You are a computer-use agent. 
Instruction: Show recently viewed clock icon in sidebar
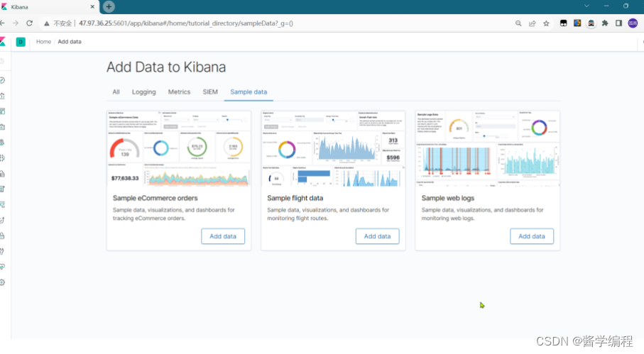click(2, 61)
